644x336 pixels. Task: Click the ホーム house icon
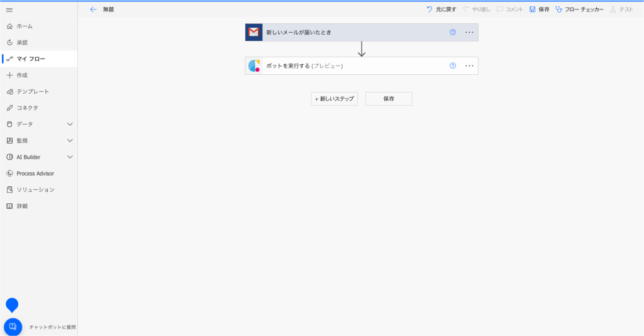pos(10,26)
